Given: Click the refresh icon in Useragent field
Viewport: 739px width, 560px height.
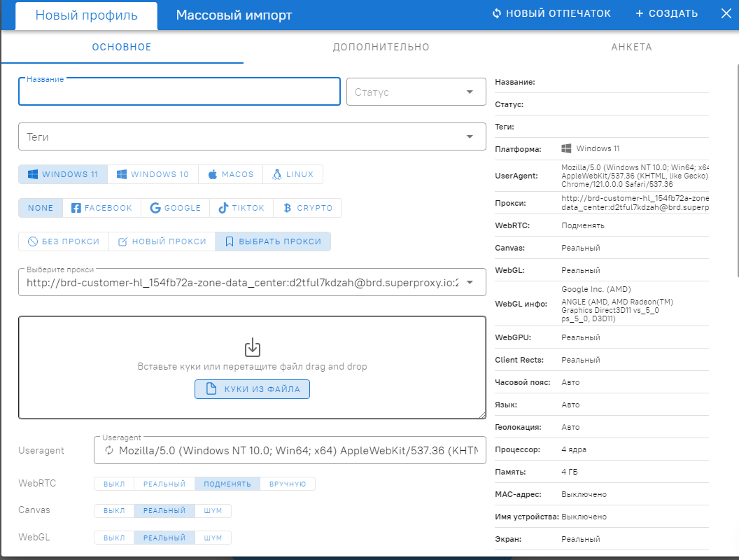Looking at the screenshot, I should [x=108, y=451].
